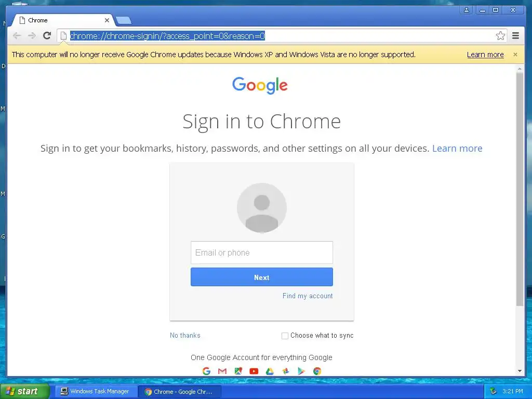
Task: Click the grey profile avatar picture
Action: click(x=262, y=208)
